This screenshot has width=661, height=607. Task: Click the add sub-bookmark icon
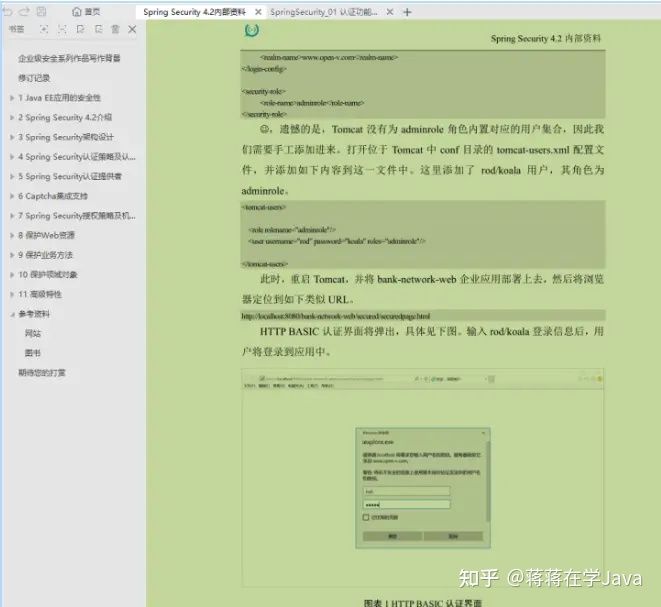click(x=98, y=29)
